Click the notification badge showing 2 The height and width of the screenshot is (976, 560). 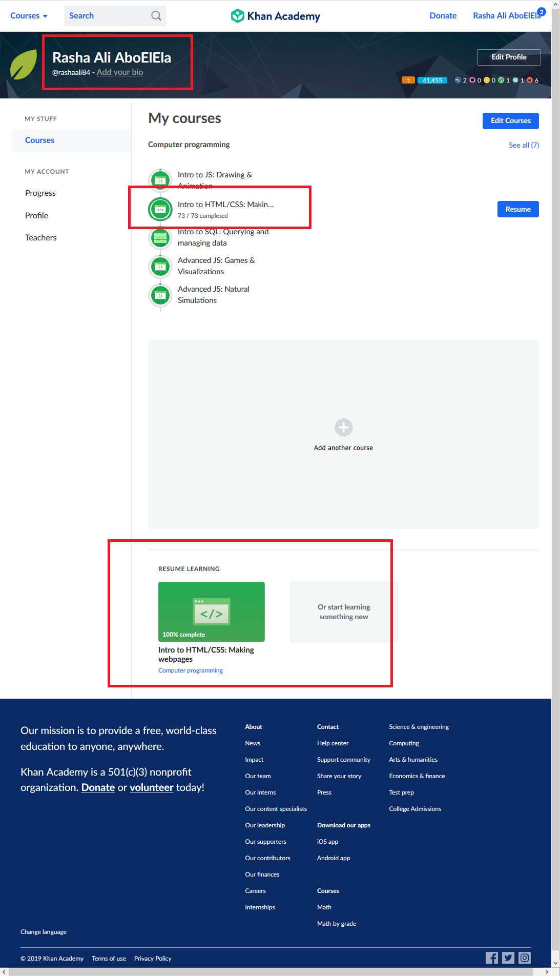click(542, 12)
